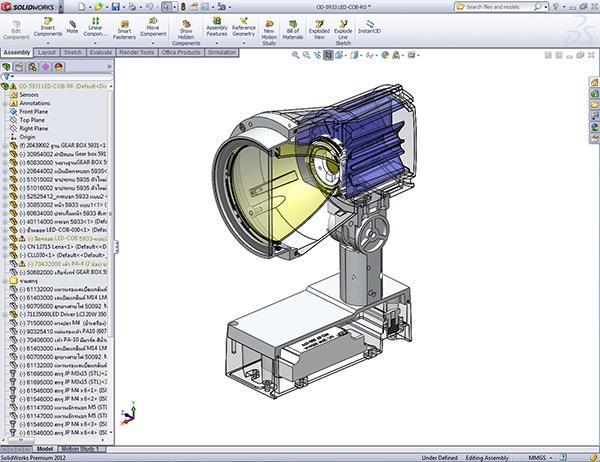The image size is (600, 462).
Task: Click the Under Defined status text
Action: (x=440, y=458)
